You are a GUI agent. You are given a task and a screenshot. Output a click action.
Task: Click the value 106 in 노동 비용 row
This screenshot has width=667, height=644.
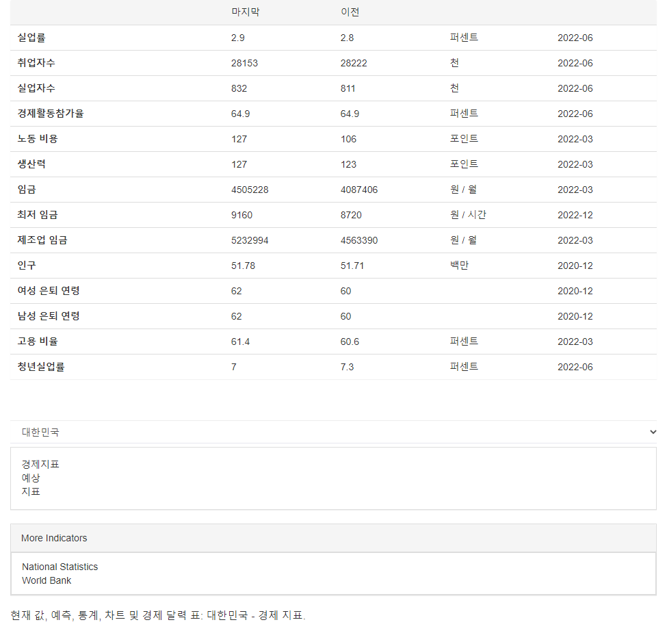[348, 139]
